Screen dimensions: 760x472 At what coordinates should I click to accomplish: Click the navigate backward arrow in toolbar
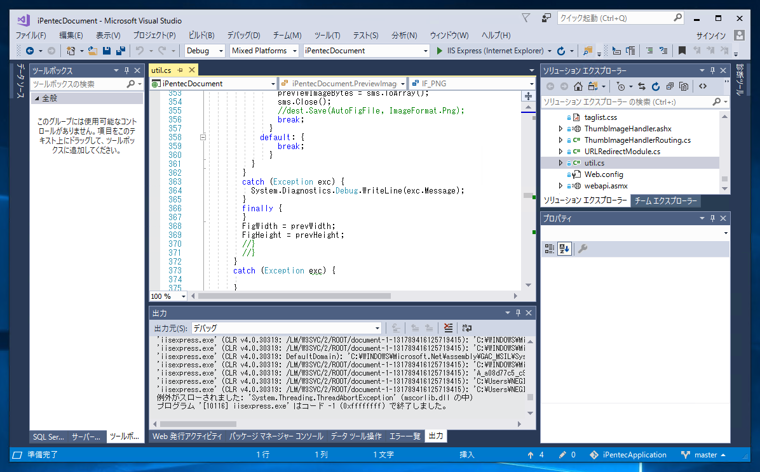(x=30, y=50)
